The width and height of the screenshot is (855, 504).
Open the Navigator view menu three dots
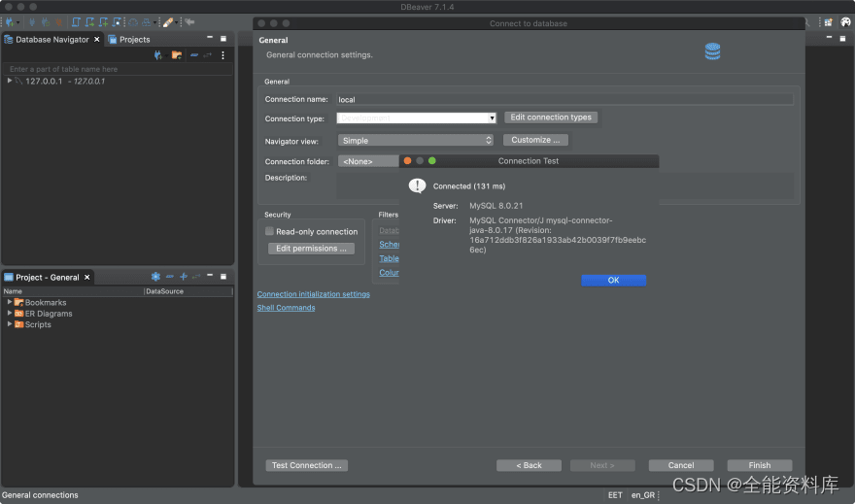click(x=223, y=55)
